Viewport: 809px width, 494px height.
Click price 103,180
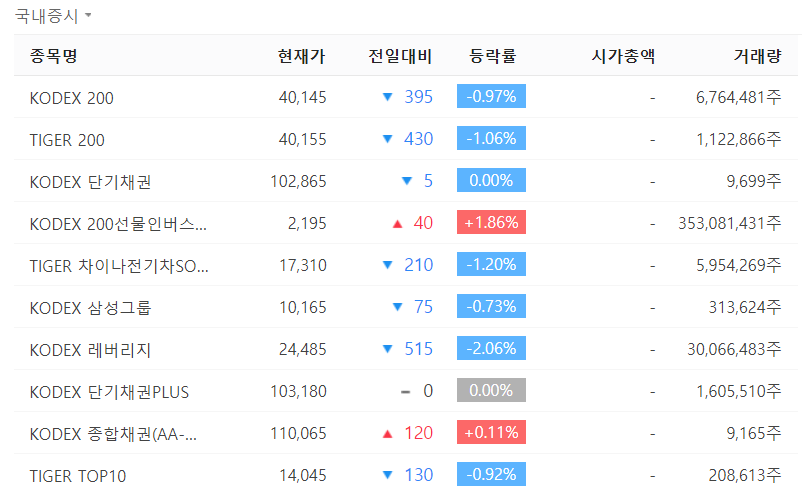[x=298, y=391]
